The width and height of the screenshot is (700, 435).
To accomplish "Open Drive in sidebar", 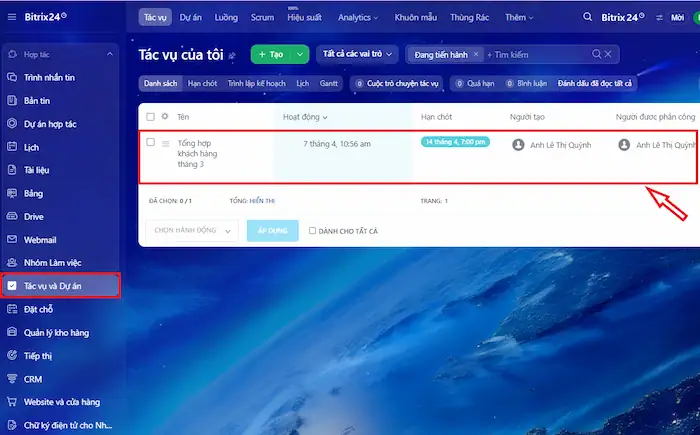I will pos(33,217).
